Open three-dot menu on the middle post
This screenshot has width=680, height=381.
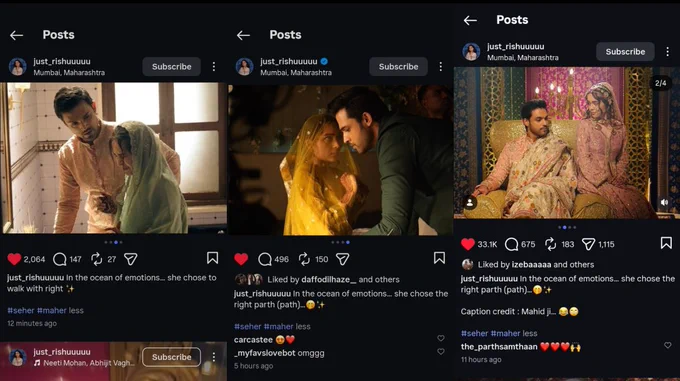441,67
